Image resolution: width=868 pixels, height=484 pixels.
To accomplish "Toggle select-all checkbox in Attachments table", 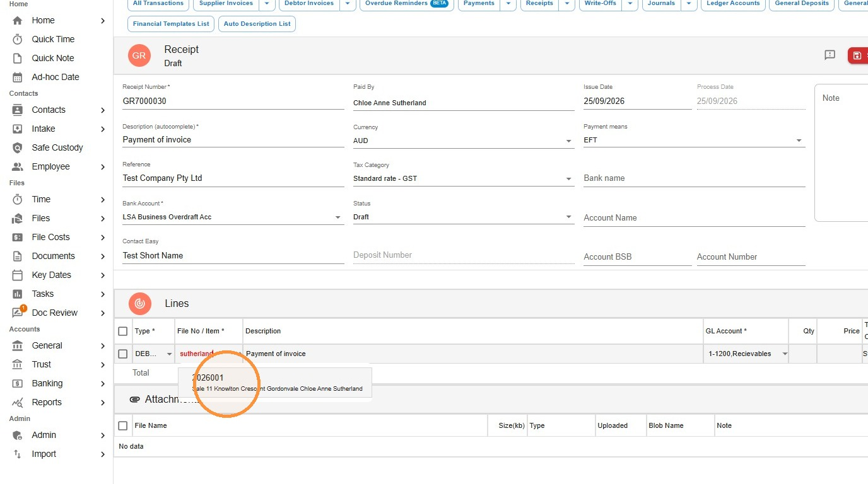I will (x=123, y=425).
